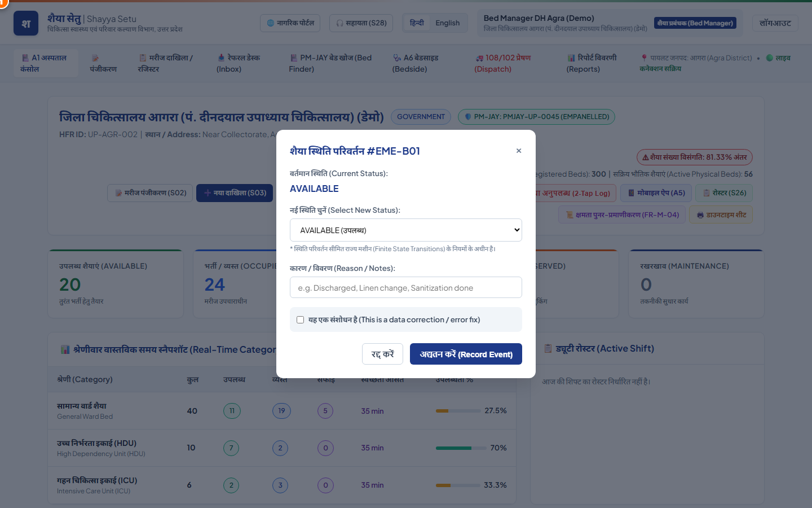Tick the data correction checkbox
The image size is (812, 508).
pyautogui.click(x=301, y=319)
